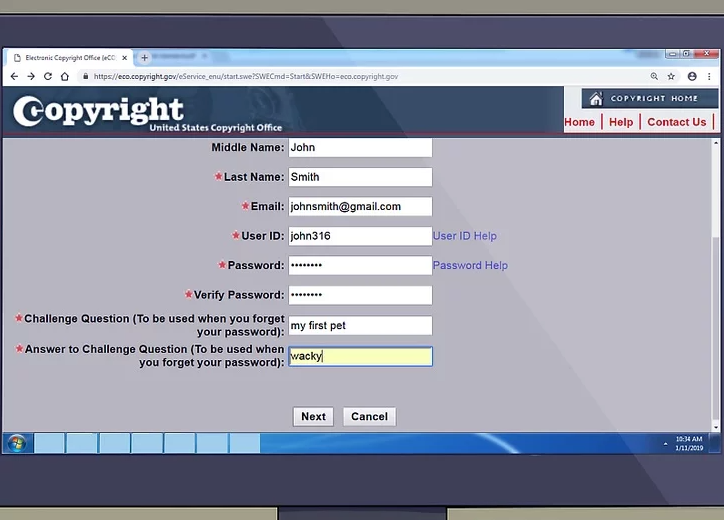Open the Home menu item

tap(579, 122)
